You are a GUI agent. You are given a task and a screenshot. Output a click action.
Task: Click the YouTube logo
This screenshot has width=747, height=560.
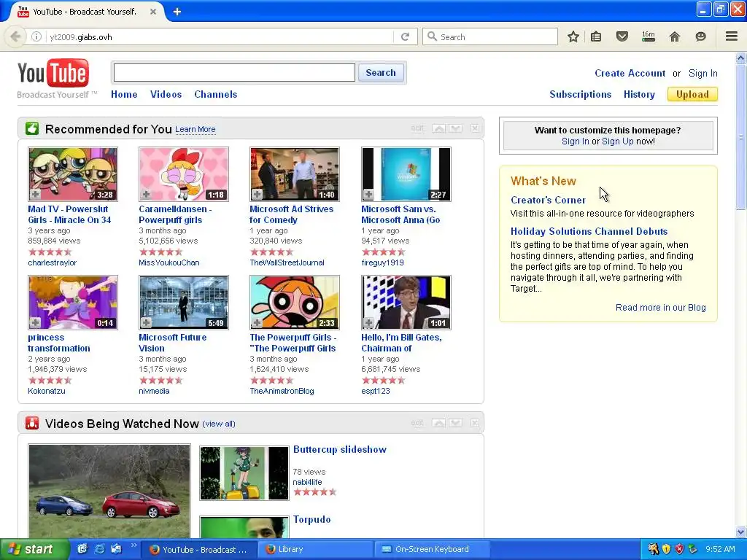(x=53, y=74)
